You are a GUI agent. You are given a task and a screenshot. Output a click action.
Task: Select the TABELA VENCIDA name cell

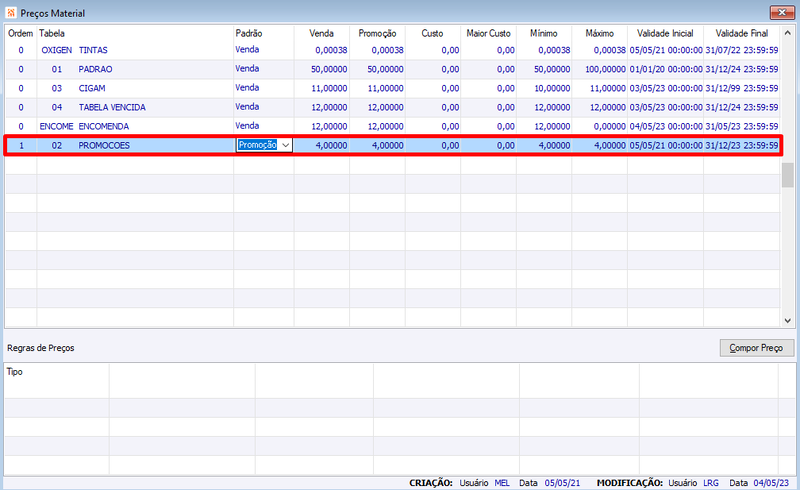112,107
